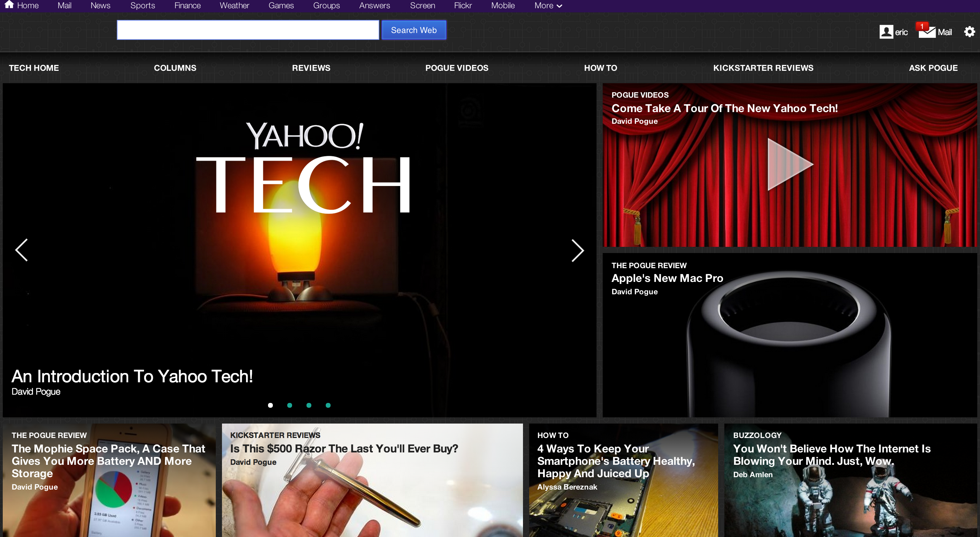Click the Home house icon

[x=9, y=4]
